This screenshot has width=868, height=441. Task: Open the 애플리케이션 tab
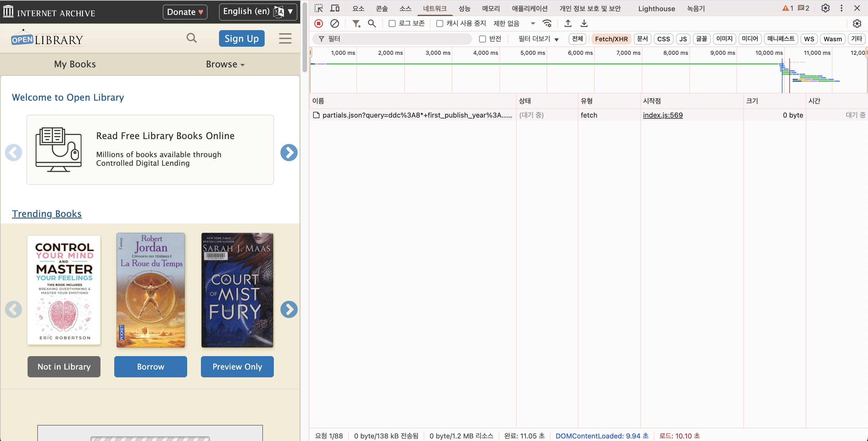point(530,8)
